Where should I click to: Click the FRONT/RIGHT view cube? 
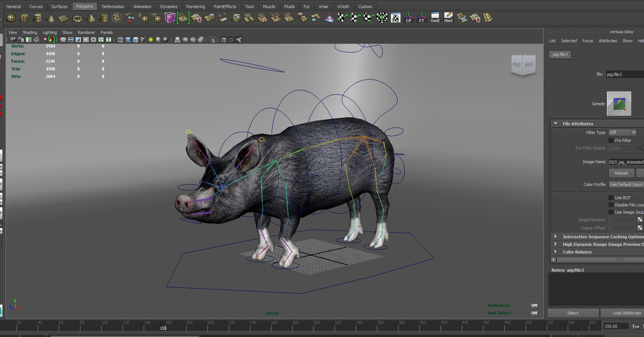[523, 65]
